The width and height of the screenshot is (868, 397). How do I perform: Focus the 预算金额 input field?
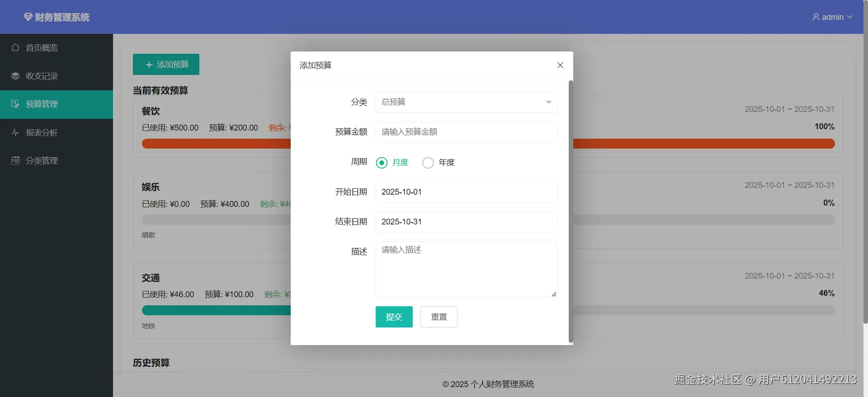click(466, 132)
